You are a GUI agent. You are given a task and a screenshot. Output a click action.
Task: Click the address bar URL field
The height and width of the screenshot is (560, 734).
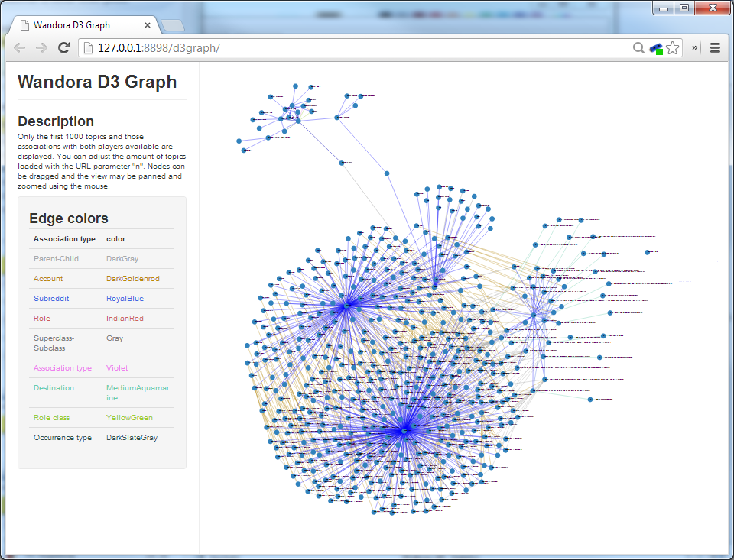tap(344, 48)
